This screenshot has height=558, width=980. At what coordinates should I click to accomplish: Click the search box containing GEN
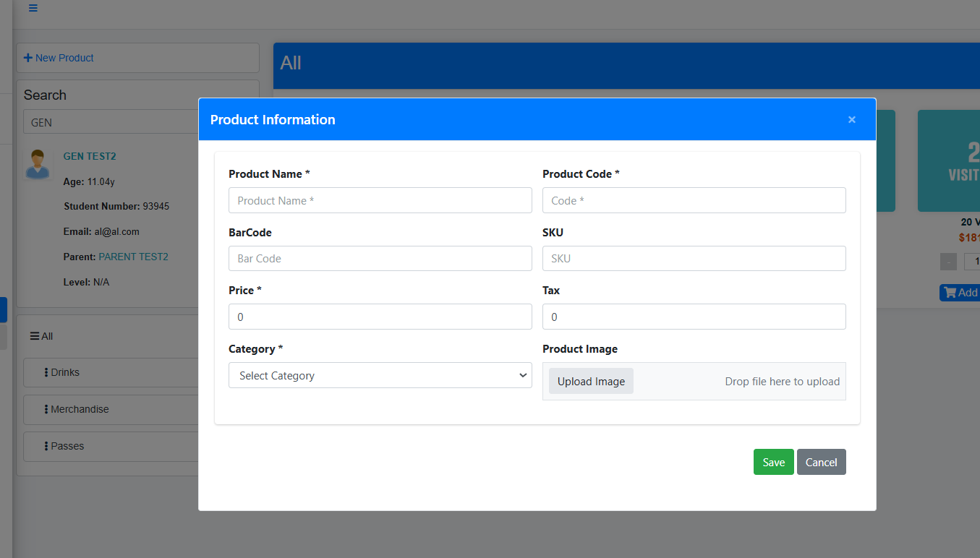click(x=111, y=122)
